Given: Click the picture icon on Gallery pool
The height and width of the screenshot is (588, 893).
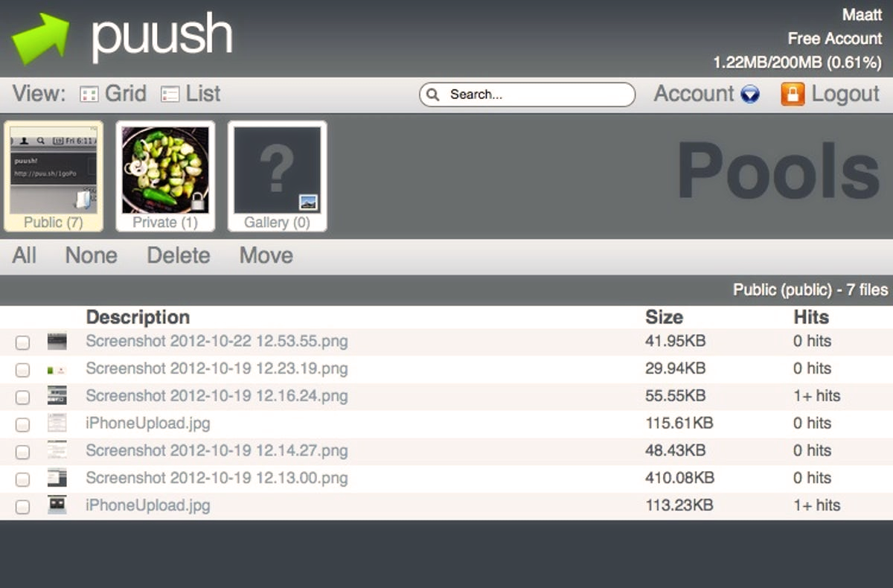Looking at the screenshot, I should pyautogui.click(x=308, y=202).
